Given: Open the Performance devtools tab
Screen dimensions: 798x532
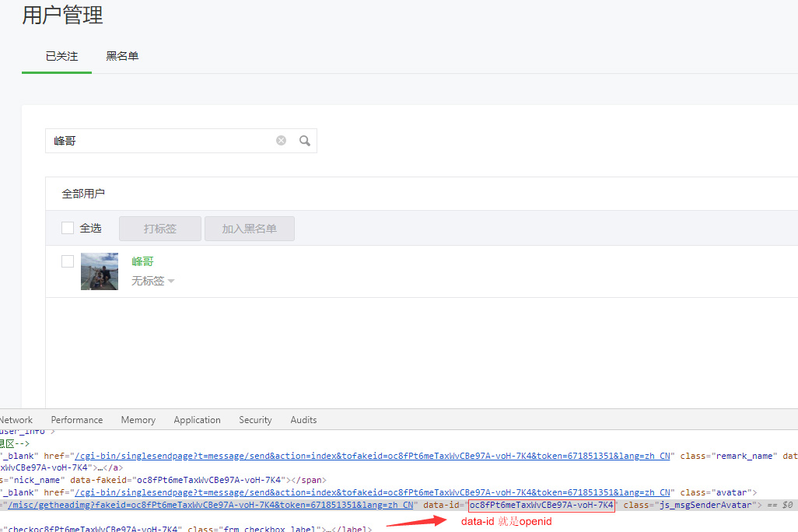Looking at the screenshot, I should (77, 420).
